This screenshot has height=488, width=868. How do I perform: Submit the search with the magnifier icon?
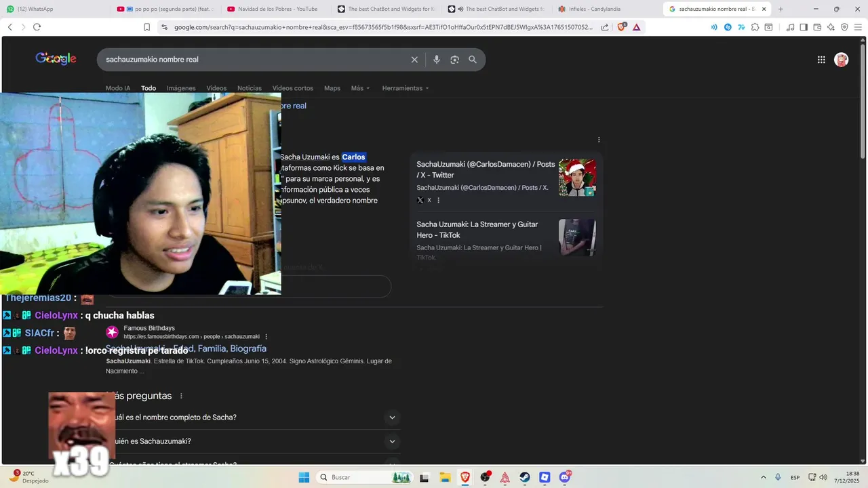click(473, 60)
